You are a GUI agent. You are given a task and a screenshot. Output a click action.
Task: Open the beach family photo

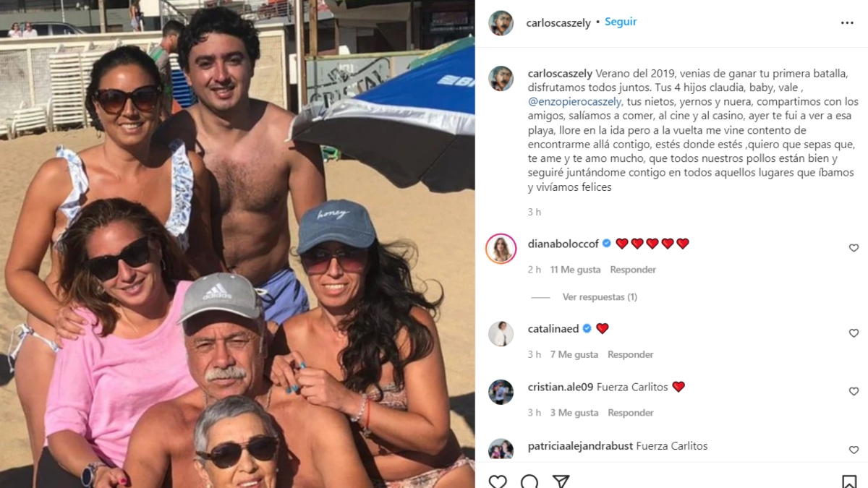[237, 244]
